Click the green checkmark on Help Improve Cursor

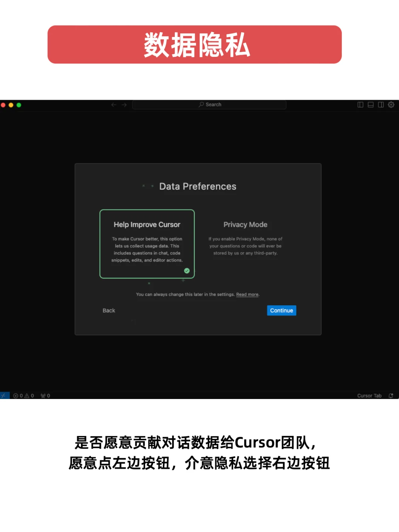pos(187,270)
